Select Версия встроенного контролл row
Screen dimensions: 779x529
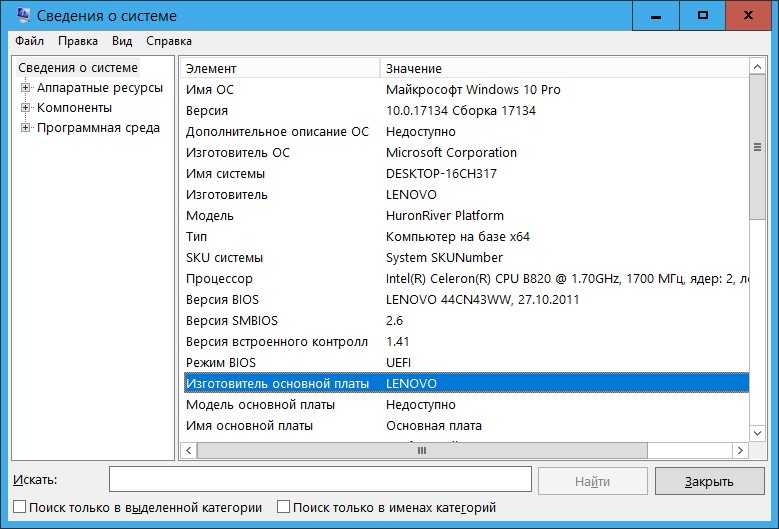pyautogui.click(x=466, y=342)
